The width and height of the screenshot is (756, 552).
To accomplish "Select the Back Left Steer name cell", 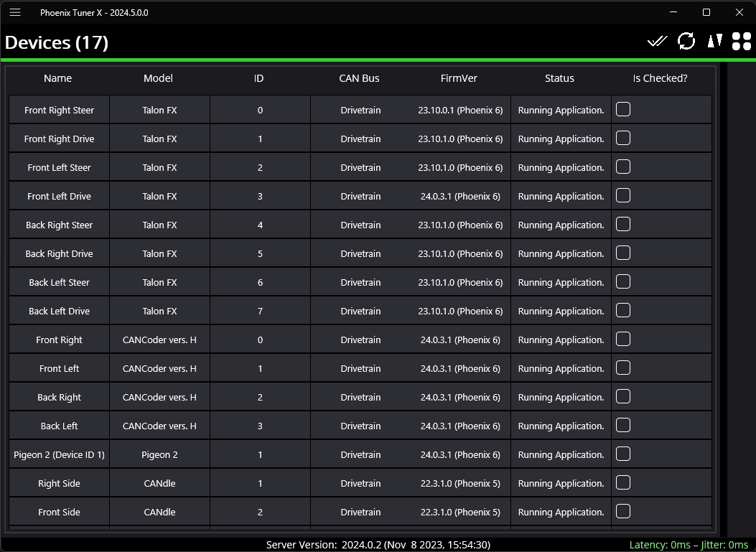I will pos(60,282).
